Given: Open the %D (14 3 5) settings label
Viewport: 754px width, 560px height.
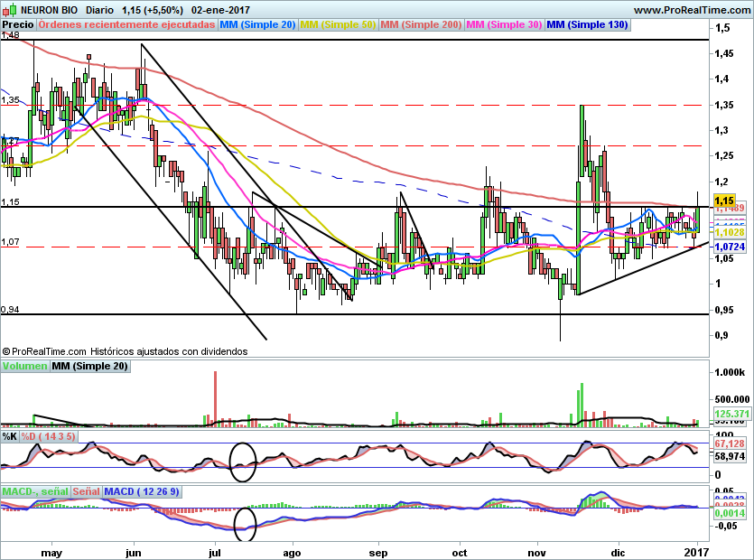Looking at the screenshot, I should point(49,436).
